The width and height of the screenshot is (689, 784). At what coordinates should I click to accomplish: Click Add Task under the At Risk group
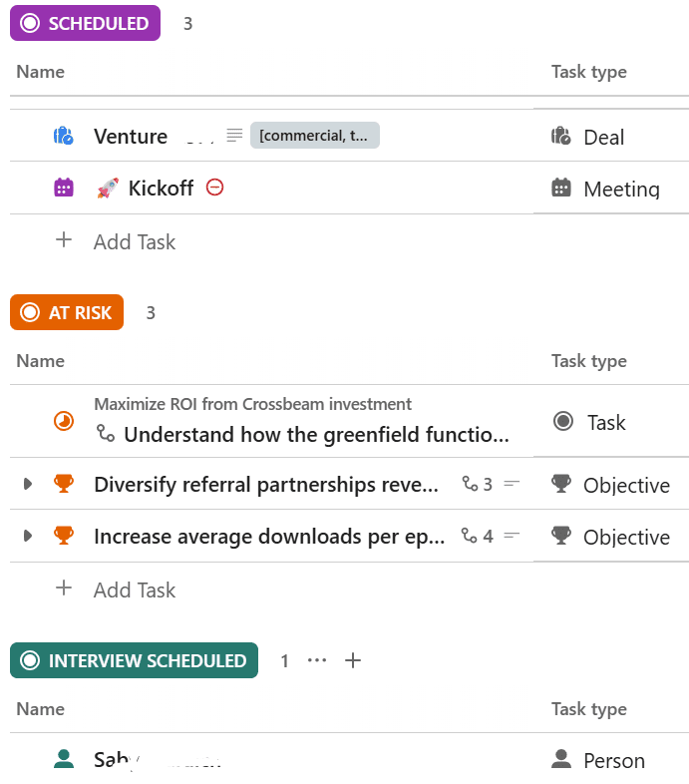pyautogui.click(x=134, y=589)
